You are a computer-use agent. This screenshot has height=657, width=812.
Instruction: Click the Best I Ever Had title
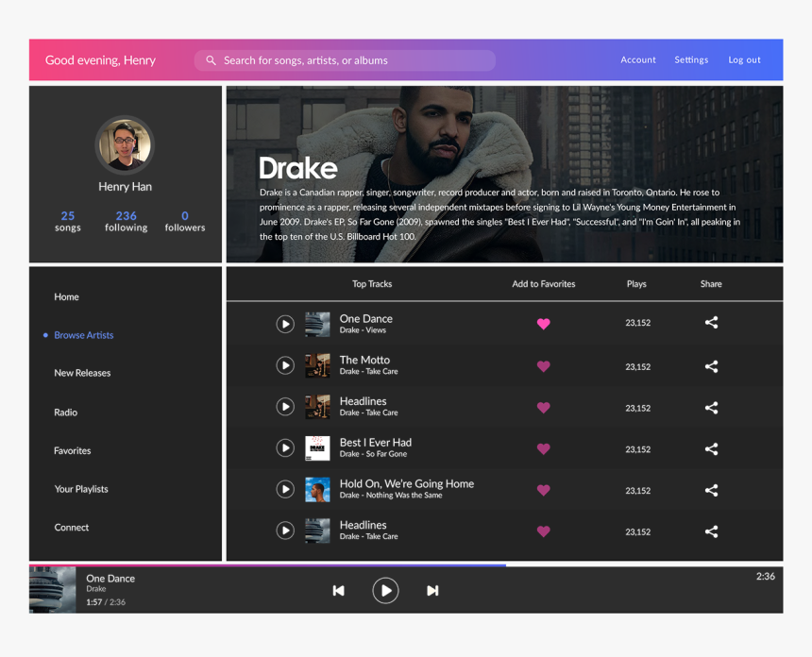click(376, 443)
